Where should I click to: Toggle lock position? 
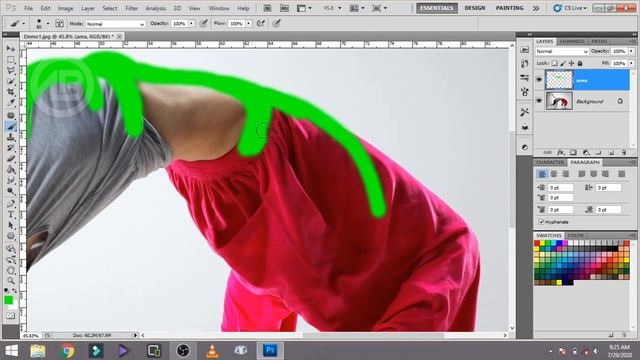[x=571, y=63]
